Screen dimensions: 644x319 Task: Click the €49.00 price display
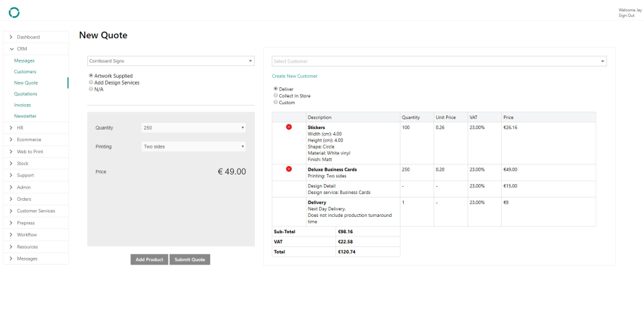(231, 172)
